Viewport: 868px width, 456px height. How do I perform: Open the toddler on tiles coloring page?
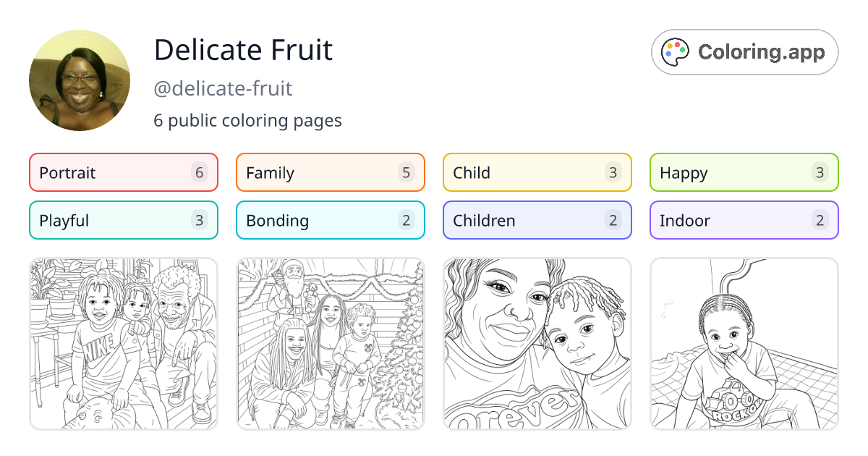pyautogui.click(x=744, y=343)
